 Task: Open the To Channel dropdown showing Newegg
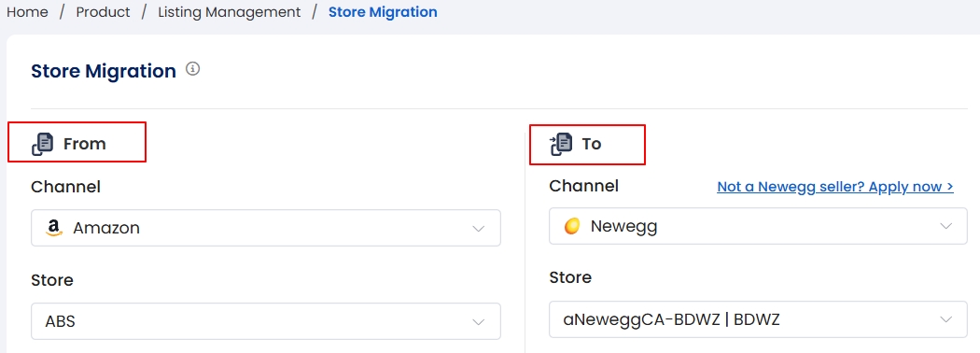point(758,226)
